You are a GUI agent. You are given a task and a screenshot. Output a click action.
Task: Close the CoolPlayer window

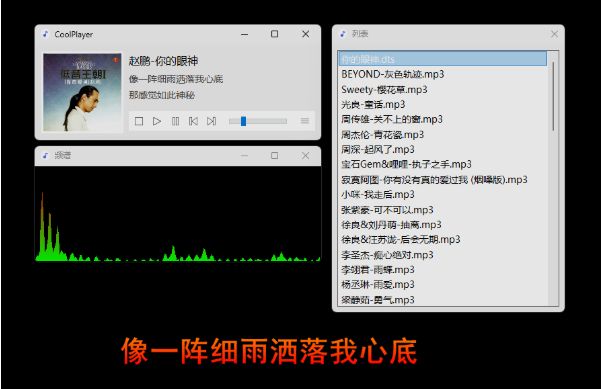pyautogui.click(x=306, y=34)
